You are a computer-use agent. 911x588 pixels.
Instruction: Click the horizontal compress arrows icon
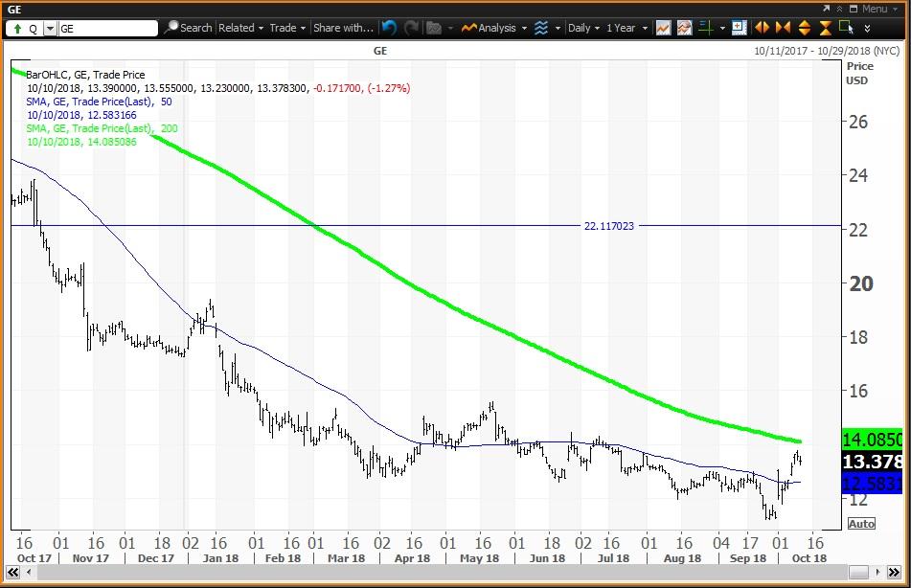[783, 28]
